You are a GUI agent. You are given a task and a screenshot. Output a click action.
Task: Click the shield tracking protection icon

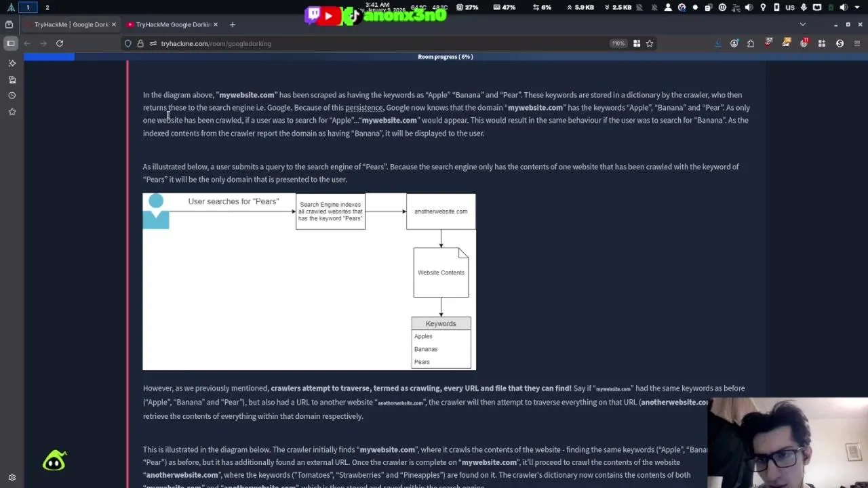(x=127, y=43)
